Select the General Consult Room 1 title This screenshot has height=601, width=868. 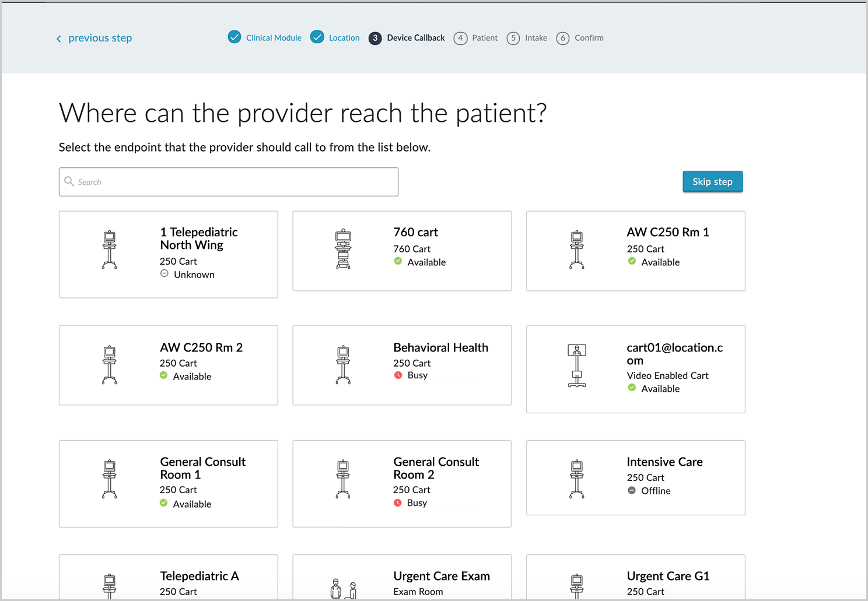tap(202, 468)
